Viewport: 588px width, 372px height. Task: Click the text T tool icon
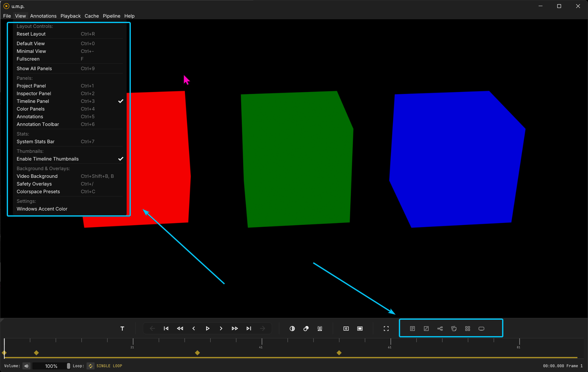(x=122, y=328)
